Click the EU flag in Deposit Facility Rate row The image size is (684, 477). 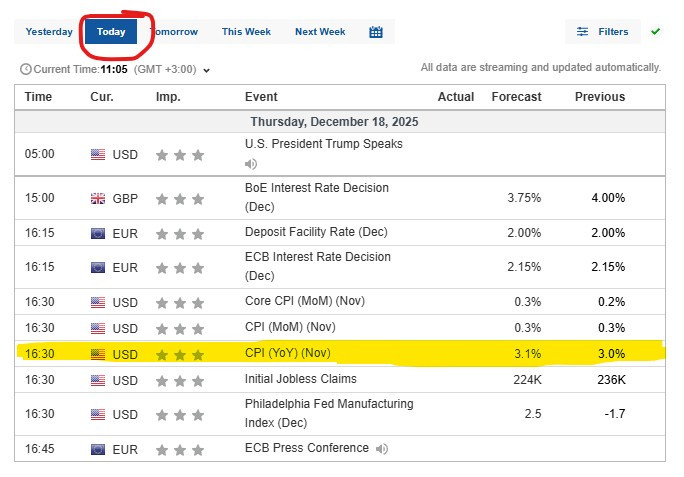point(98,233)
